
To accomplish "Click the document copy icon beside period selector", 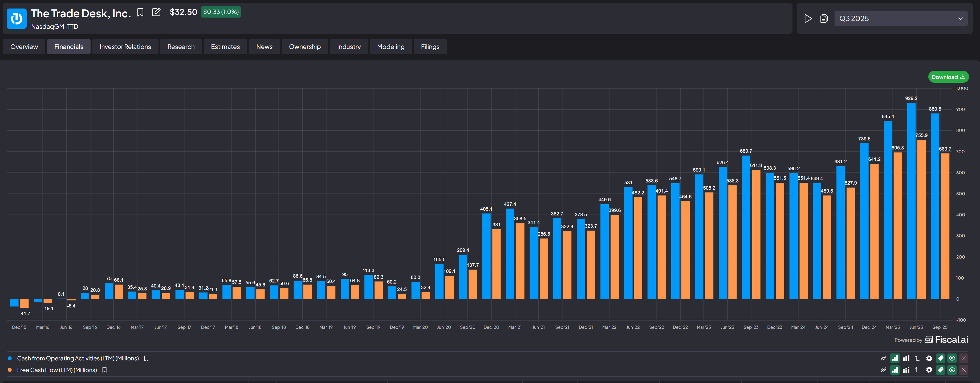I will click(824, 19).
